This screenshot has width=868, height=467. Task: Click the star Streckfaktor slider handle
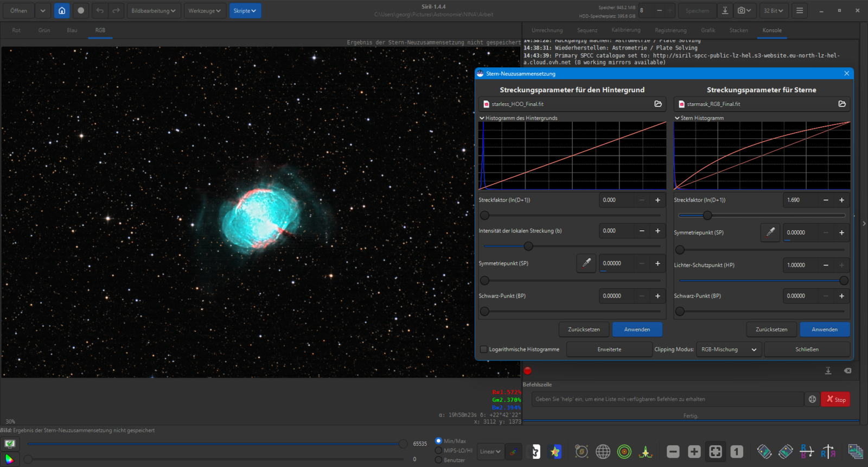point(707,216)
